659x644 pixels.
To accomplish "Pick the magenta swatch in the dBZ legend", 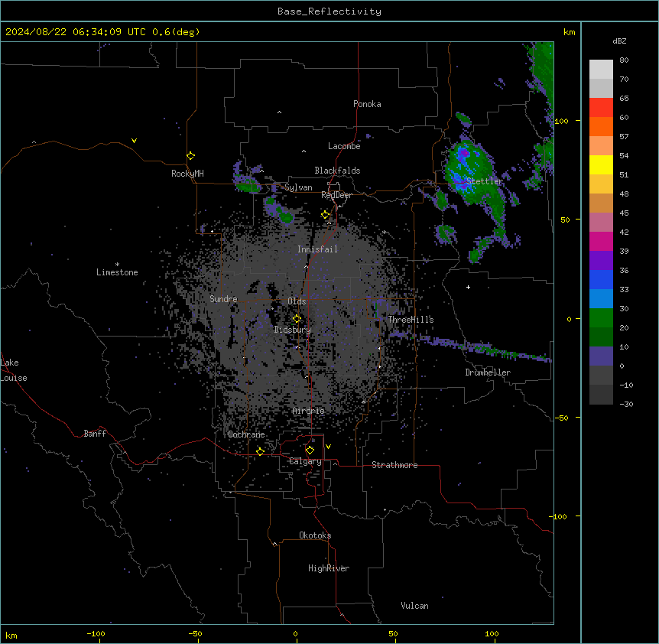I will point(601,241).
